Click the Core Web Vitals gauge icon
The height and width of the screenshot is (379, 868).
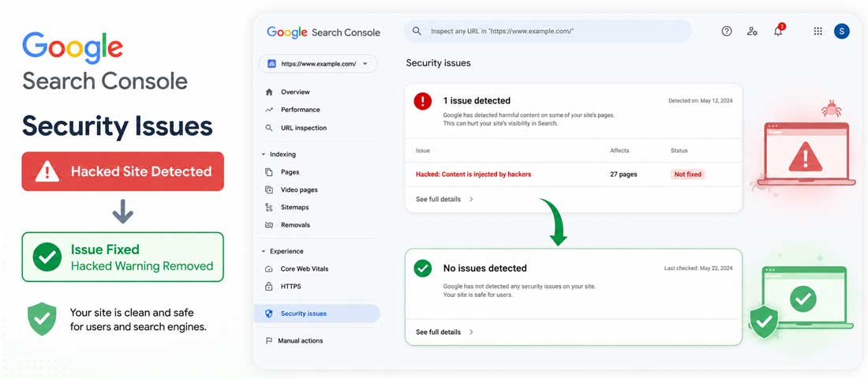[x=269, y=268]
